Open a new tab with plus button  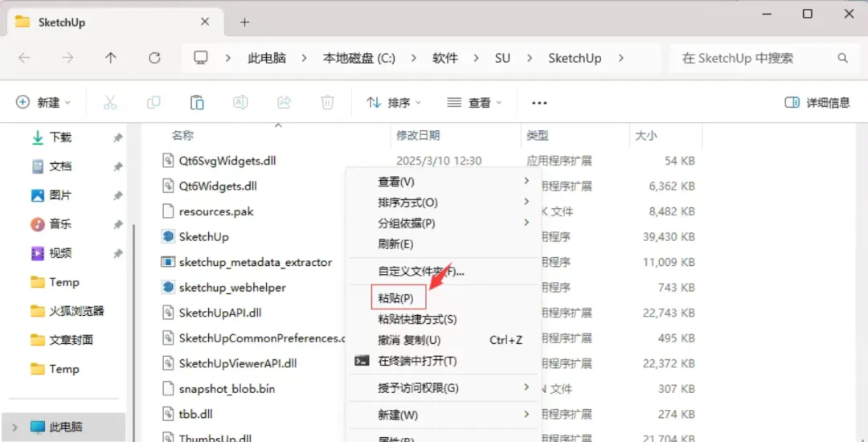[x=244, y=23]
